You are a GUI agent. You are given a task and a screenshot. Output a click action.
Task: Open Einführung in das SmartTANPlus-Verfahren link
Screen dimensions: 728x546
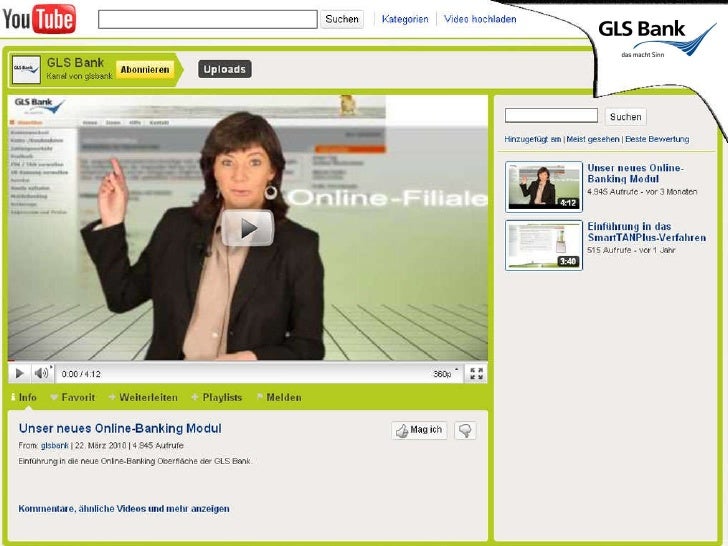[x=647, y=232]
